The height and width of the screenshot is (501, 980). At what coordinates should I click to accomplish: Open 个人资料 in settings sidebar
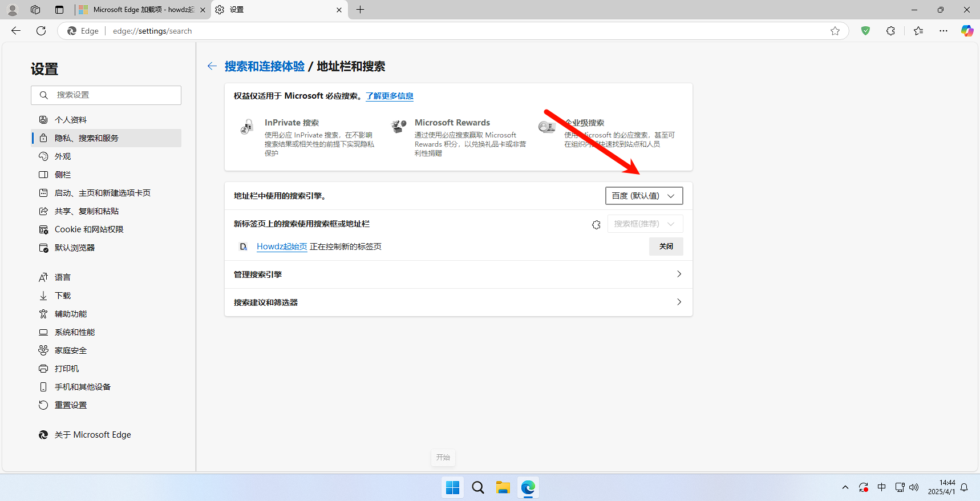pyautogui.click(x=106, y=120)
